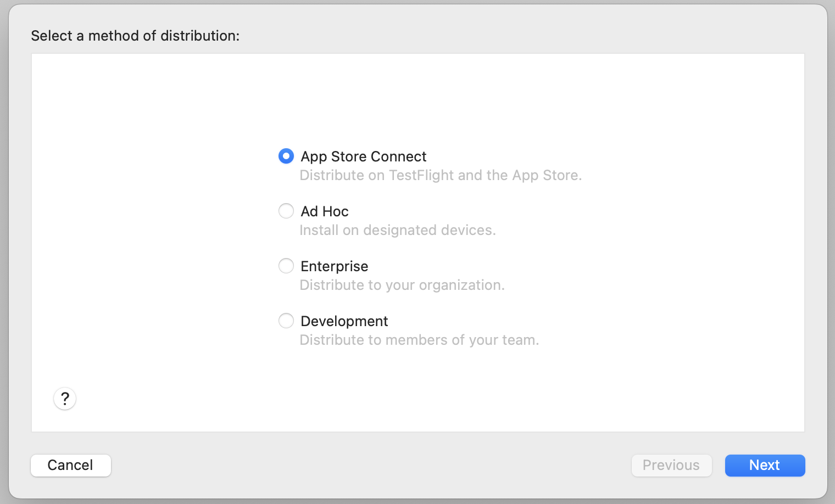Go back with the Previous button

coord(671,466)
